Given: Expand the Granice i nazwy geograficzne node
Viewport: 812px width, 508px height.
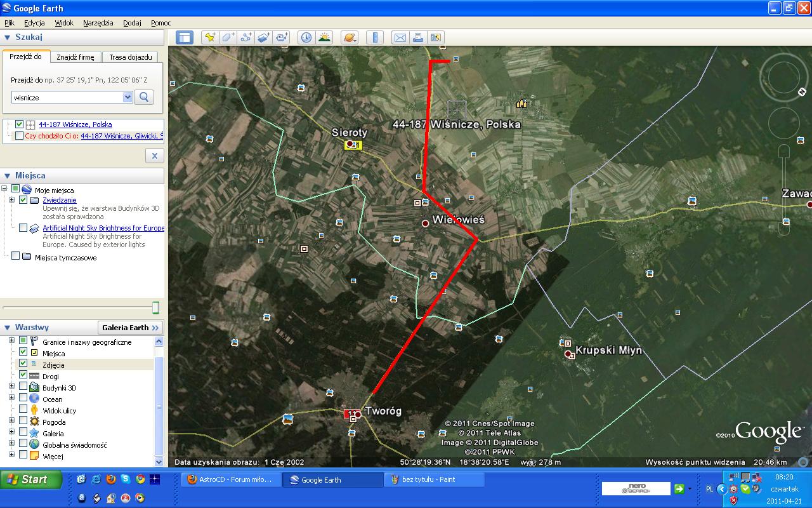Looking at the screenshot, I should pyautogui.click(x=11, y=342).
